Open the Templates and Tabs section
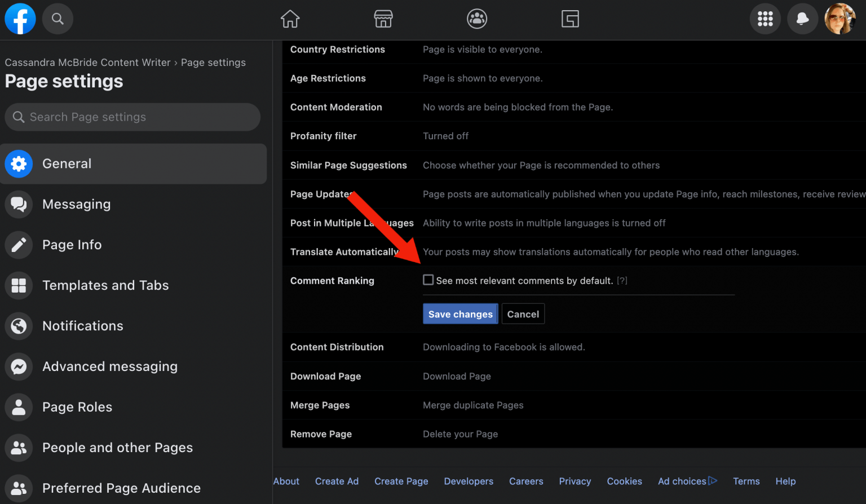Screen dimensions: 866x504 tap(105, 285)
